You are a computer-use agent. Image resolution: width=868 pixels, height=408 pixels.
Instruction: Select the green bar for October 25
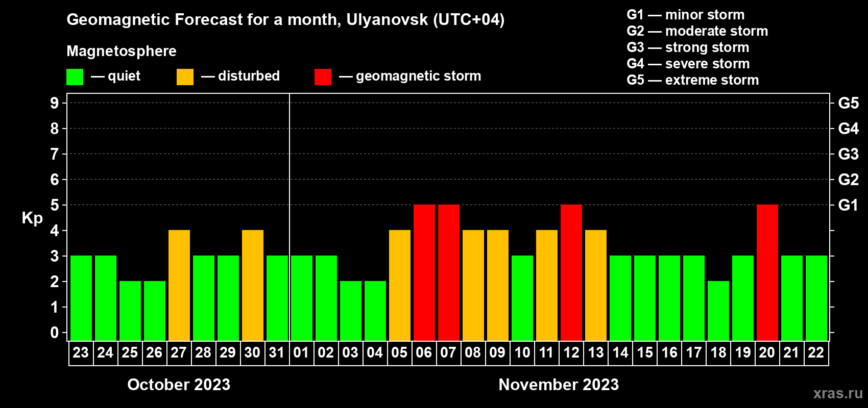coord(130,311)
